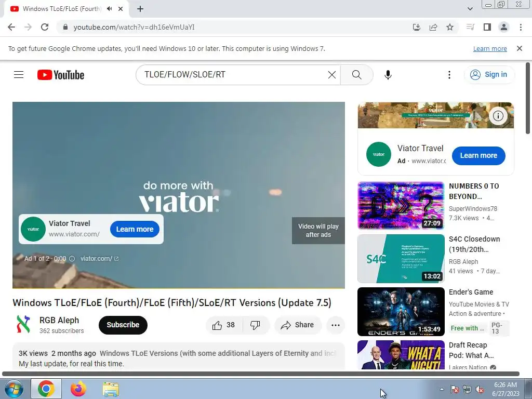Image resolution: width=532 pixels, height=399 pixels.
Task: Go forward with the browser forward arrow
Action: (x=28, y=27)
